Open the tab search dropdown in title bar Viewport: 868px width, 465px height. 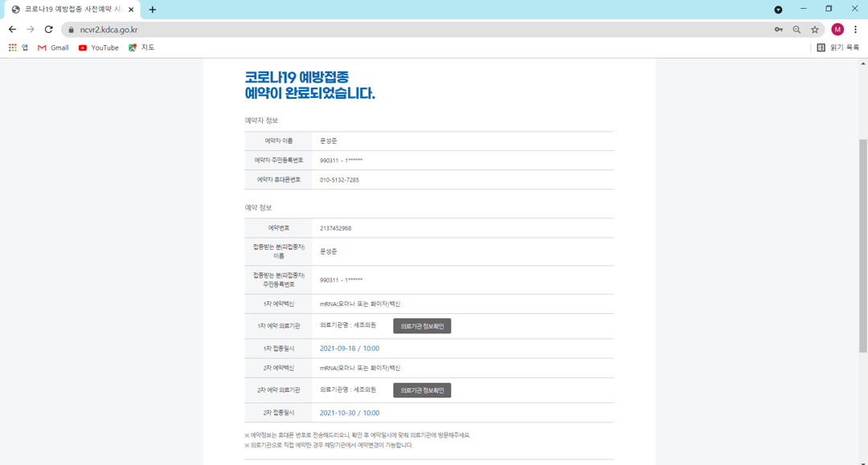(778, 10)
